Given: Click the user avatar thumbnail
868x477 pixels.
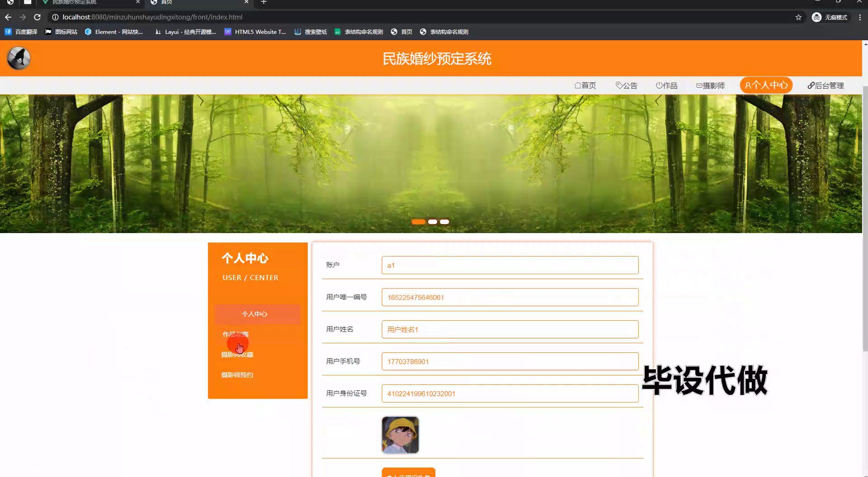Looking at the screenshot, I should [400, 435].
